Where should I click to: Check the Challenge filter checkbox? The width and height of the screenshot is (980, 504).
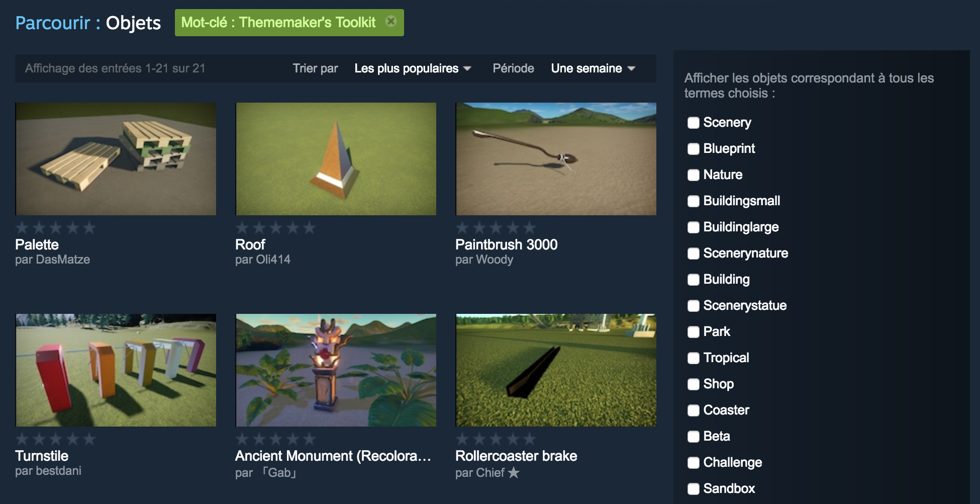(x=693, y=463)
